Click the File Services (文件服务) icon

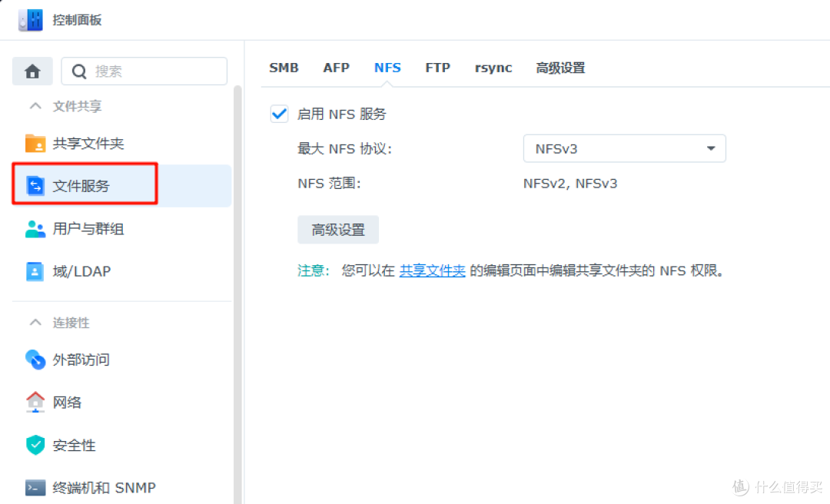click(x=35, y=186)
